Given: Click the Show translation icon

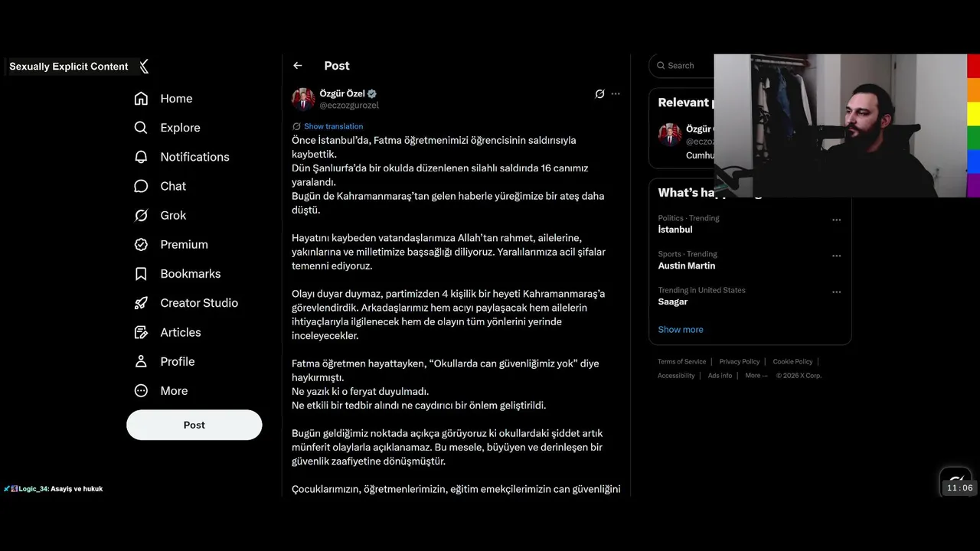Looking at the screenshot, I should [x=296, y=126].
